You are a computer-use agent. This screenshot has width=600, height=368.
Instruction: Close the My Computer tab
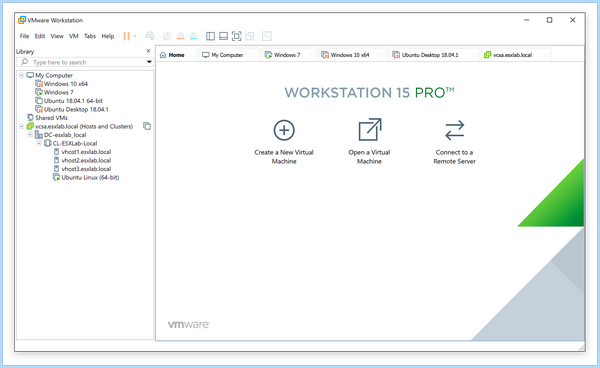tap(253, 55)
